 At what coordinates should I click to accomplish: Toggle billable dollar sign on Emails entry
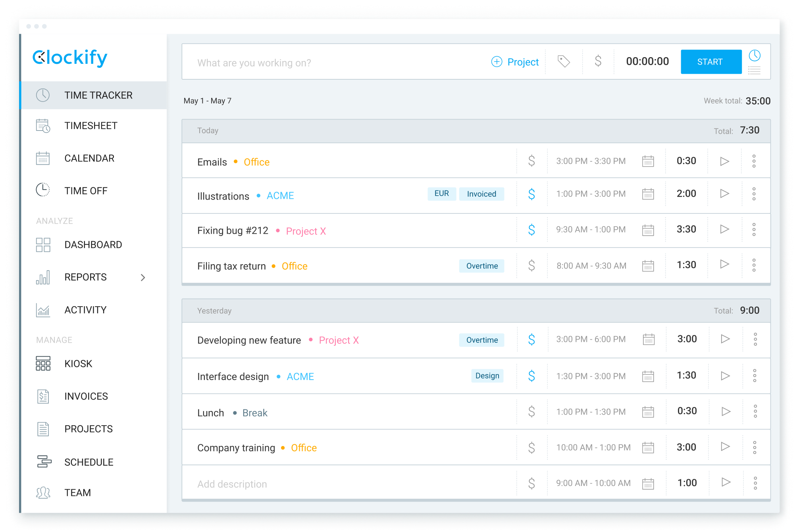[531, 161]
